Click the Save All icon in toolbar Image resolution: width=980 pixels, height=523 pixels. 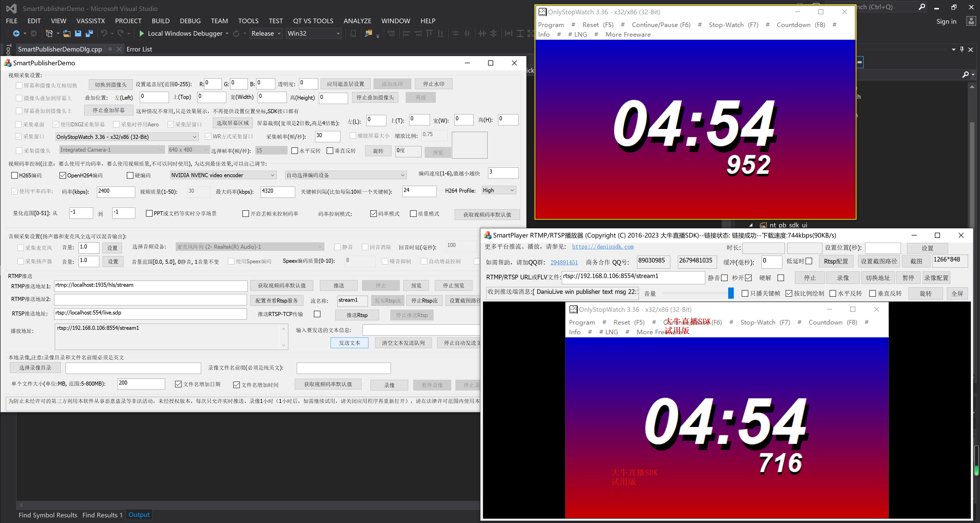pyautogui.click(x=89, y=33)
